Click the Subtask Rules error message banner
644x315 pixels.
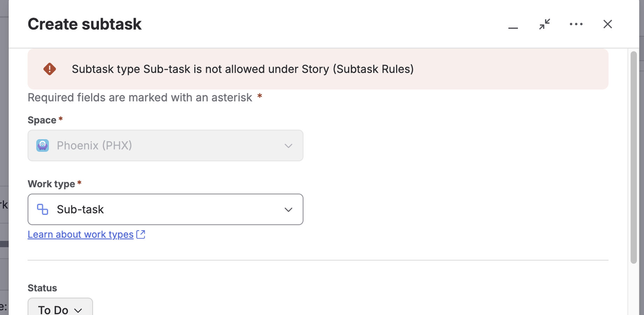pyautogui.click(x=318, y=69)
